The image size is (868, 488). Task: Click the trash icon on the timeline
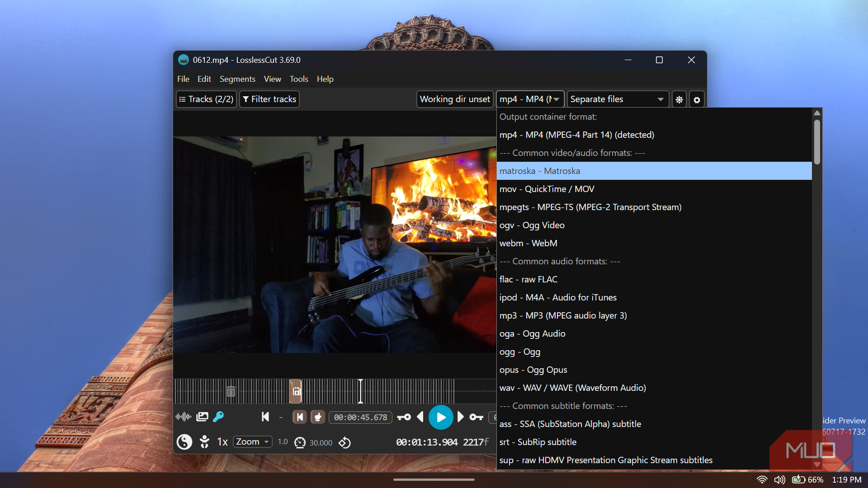click(231, 391)
